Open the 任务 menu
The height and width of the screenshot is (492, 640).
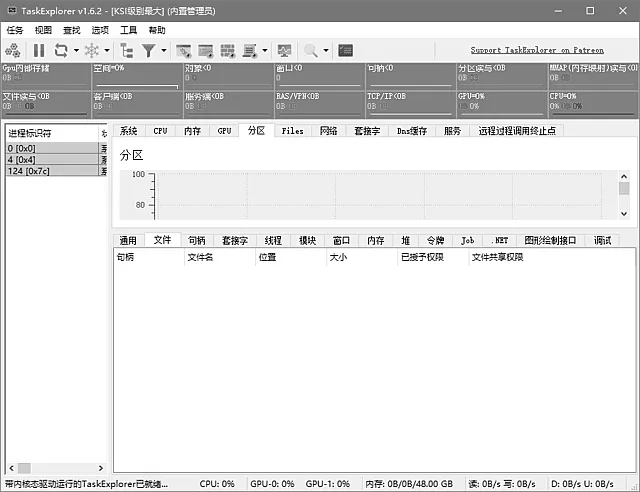[15, 30]
